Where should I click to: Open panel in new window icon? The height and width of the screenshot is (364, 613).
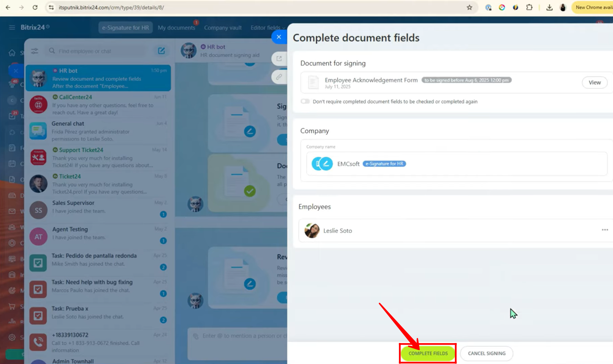279,59
